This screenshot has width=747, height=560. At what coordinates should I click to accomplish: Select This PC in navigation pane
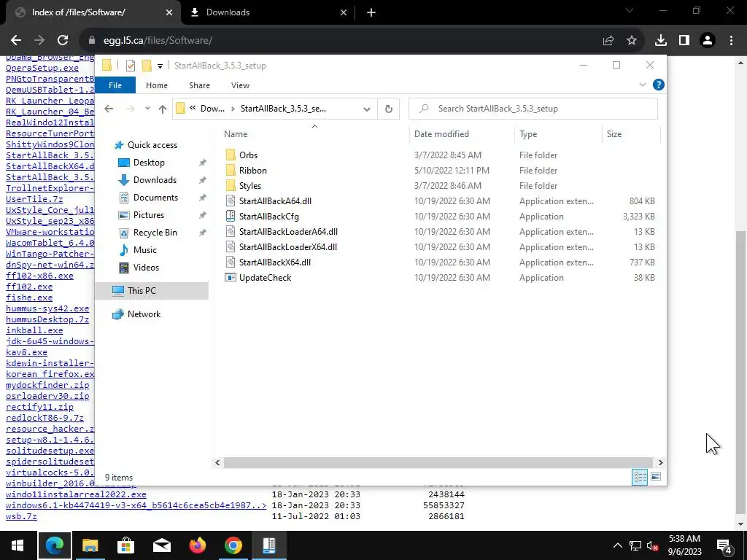[152, 290]
